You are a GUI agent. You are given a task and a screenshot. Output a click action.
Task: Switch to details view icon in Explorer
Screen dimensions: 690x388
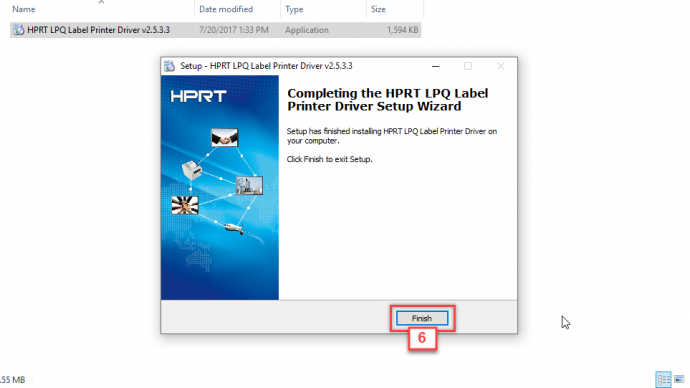[x=663, y=379]
